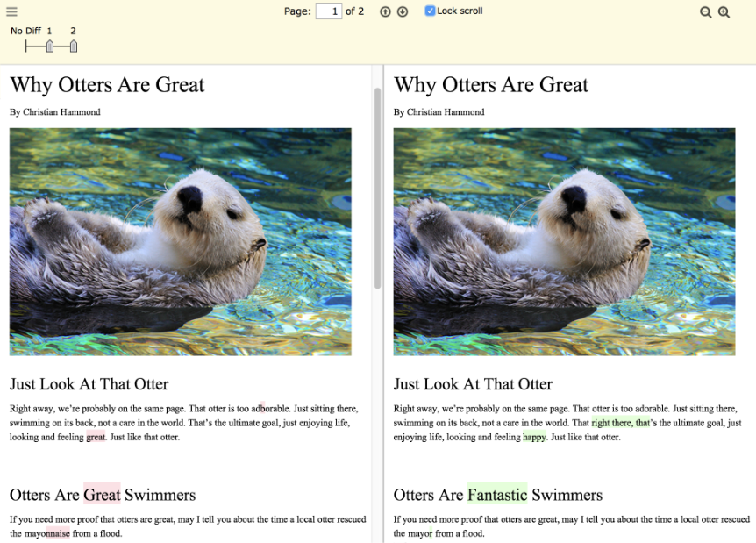Click the 'Just Look At That Otter' right heading
Screen dimensions: 756x543
pyautogui.click(x=473, y=384)
